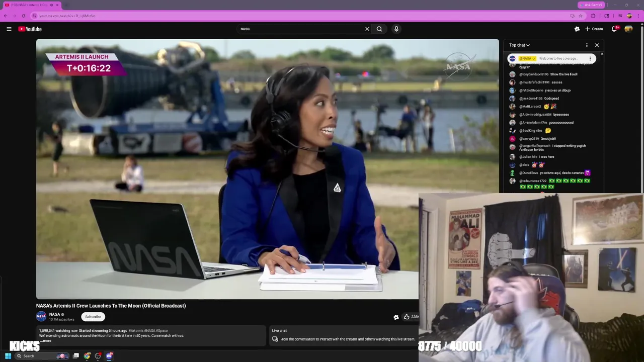Screen dimensions: 644x362
Task: Open Task View on the taskbar
Action: pyautogui.click(x=76, y=356)
